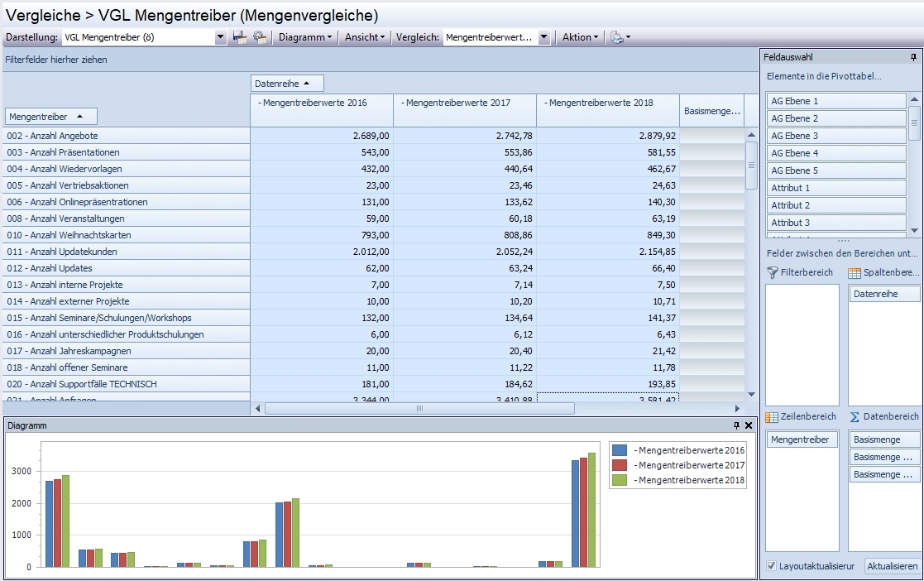Image resolution: width=924 pixels, height=581 pixels.
Task: Open the Diagramm menu
Action: [x=305, y=37]
